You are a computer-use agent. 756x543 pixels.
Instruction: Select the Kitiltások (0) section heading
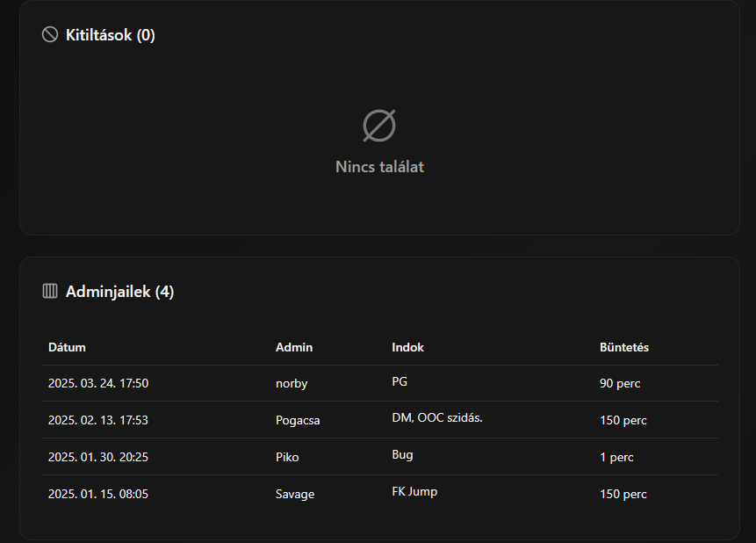(x=110, y=35)
